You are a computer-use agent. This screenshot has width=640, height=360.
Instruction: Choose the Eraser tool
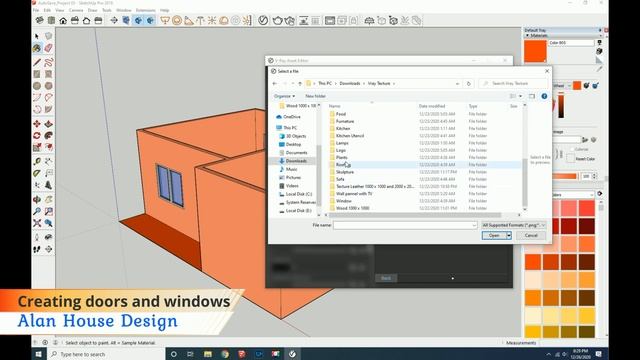(49, 48)
